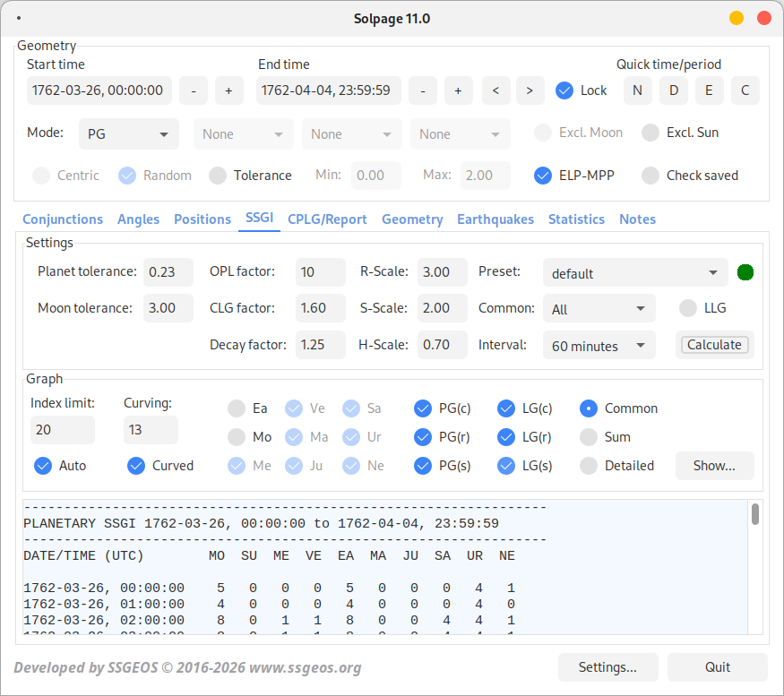
Task: Click the Calculate button
Action: pyautogui.click(x=714, y=345)
